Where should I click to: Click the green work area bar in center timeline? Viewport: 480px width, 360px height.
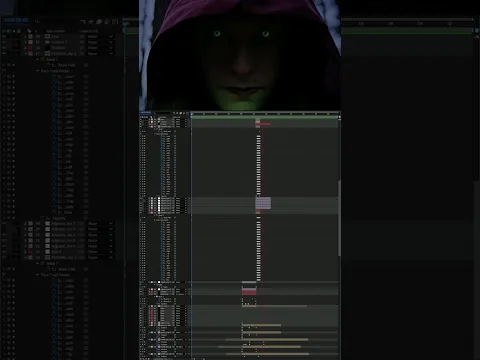[265, 117]
